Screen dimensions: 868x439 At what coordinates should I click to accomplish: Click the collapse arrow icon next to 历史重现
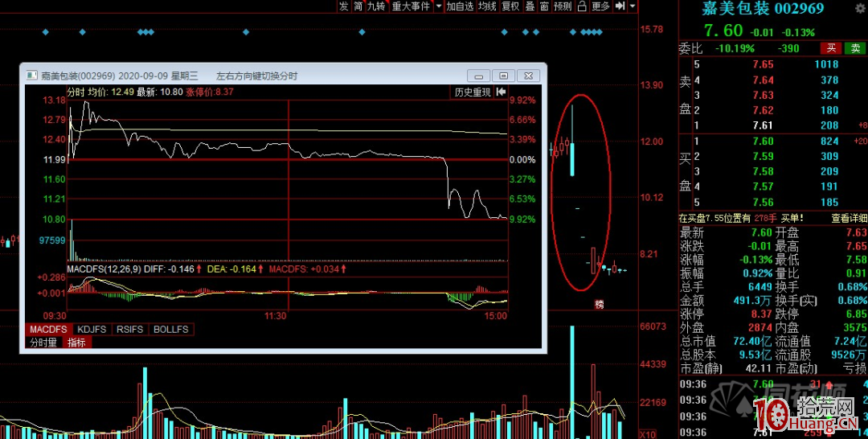click(501, 92)
